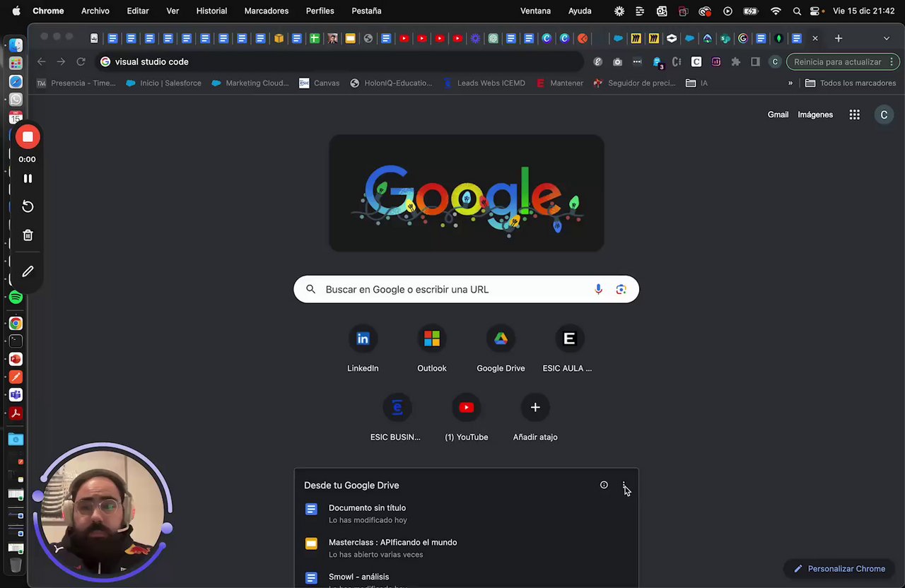Open a new tab with the plus button
Image resolution: width=905 pixels, height=588 pixels.
point(839,38)
